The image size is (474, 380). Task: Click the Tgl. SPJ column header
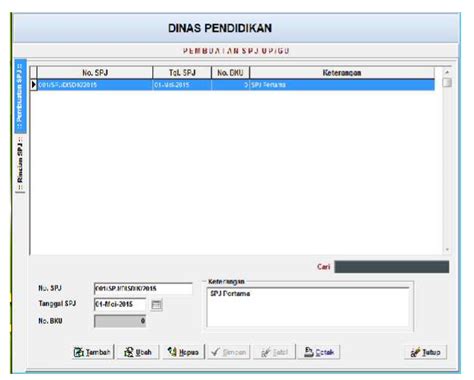point(182,73)
